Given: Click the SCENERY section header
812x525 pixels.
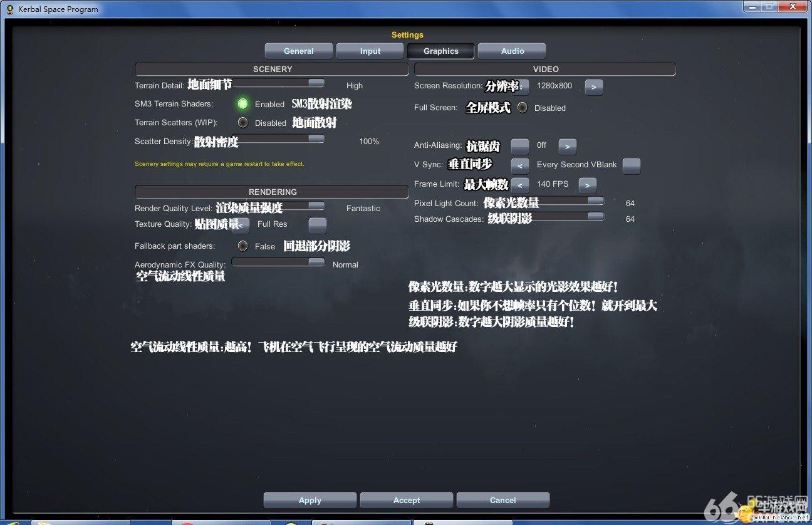Looking at the screenshot, I should (272, 69).
